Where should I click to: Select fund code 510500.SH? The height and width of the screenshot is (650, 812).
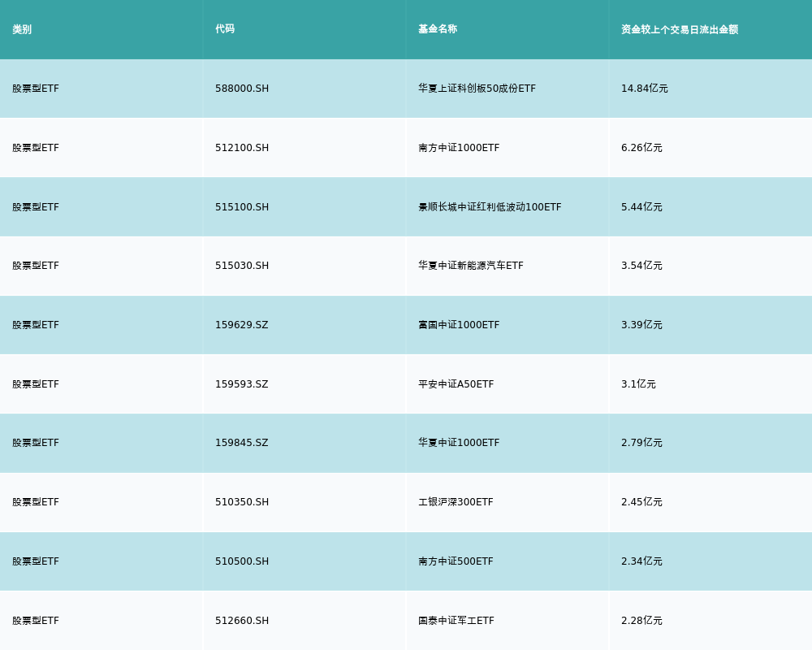[242, 561]
